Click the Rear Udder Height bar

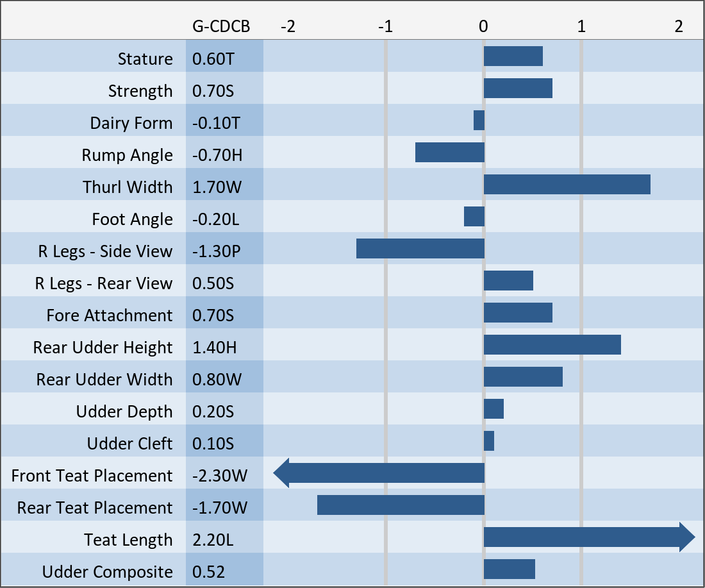pos(552,345)
